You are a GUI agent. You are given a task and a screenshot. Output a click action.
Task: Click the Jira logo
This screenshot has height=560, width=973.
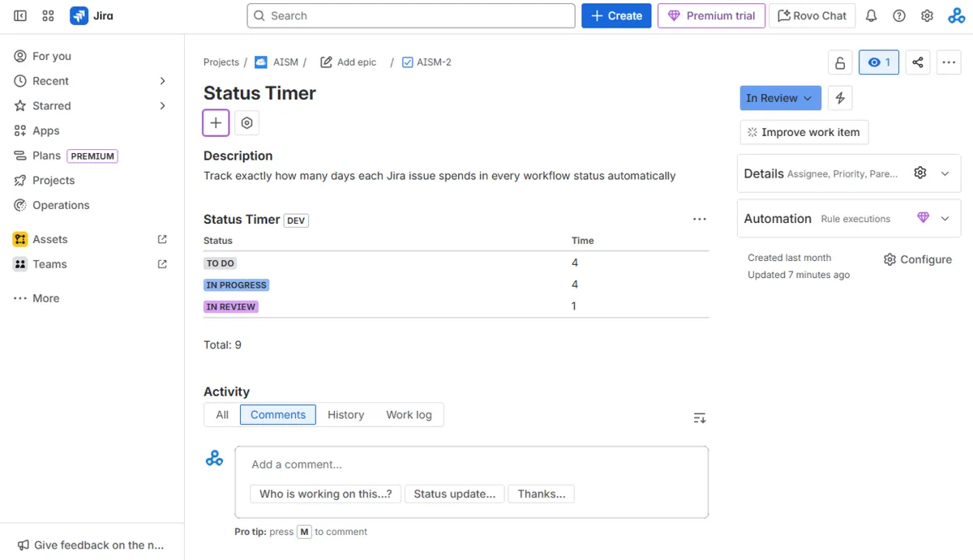coord(92,15)
